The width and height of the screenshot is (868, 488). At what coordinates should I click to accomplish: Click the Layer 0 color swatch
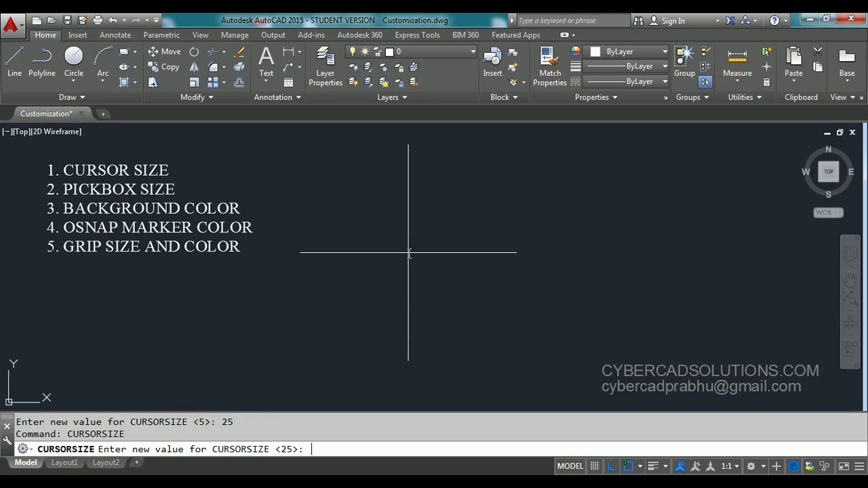(x=389, y=52)
